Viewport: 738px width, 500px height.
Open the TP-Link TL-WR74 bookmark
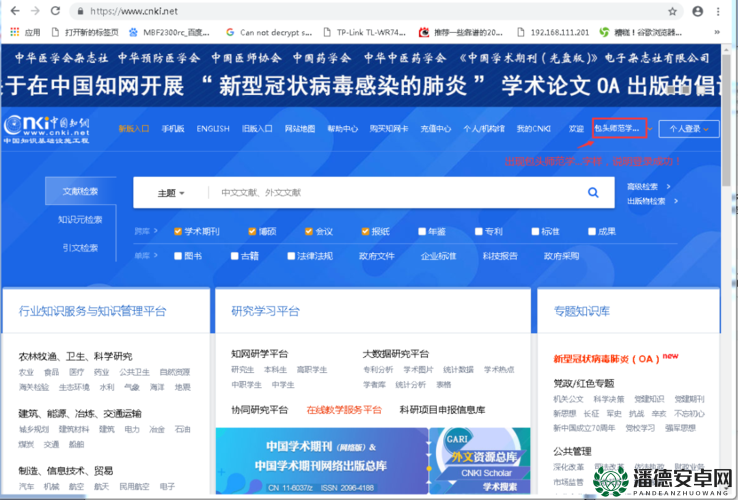365,32
